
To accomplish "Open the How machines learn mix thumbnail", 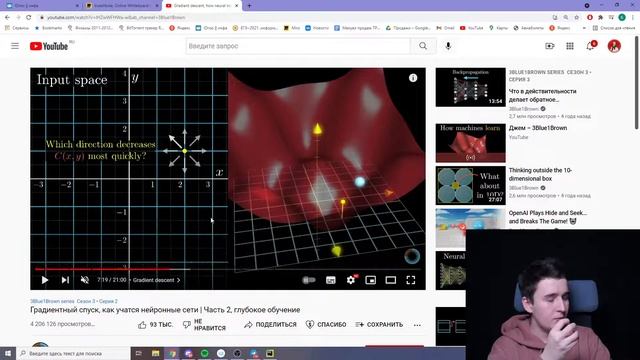I will 470,143.
